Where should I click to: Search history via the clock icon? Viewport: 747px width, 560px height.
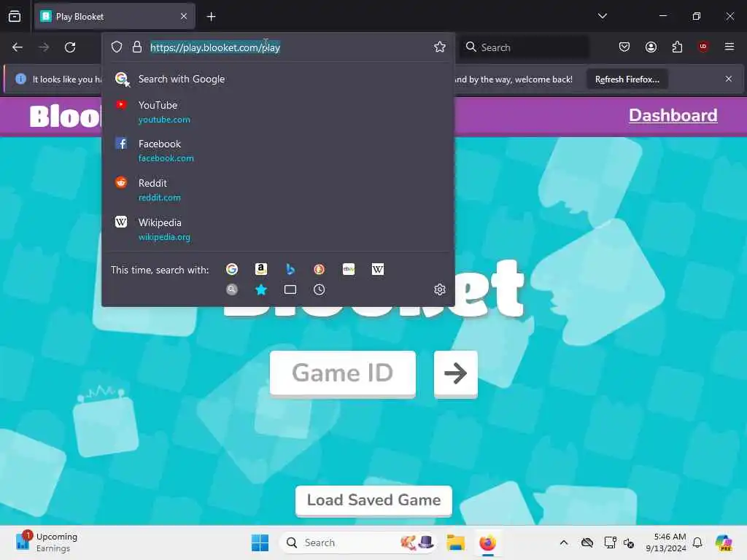(320, 289)
